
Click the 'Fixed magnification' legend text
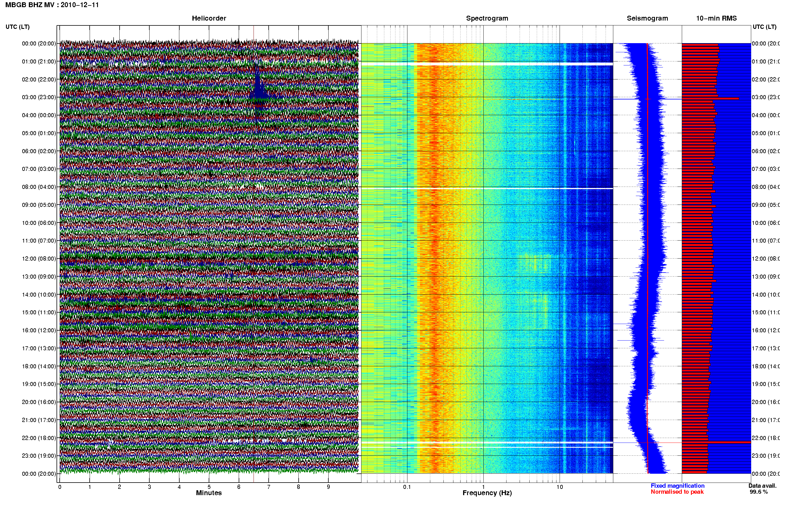678,486
